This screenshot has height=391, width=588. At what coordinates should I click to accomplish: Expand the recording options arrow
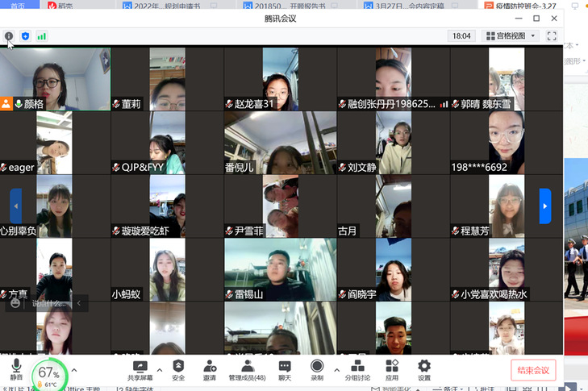click(336, 370)
